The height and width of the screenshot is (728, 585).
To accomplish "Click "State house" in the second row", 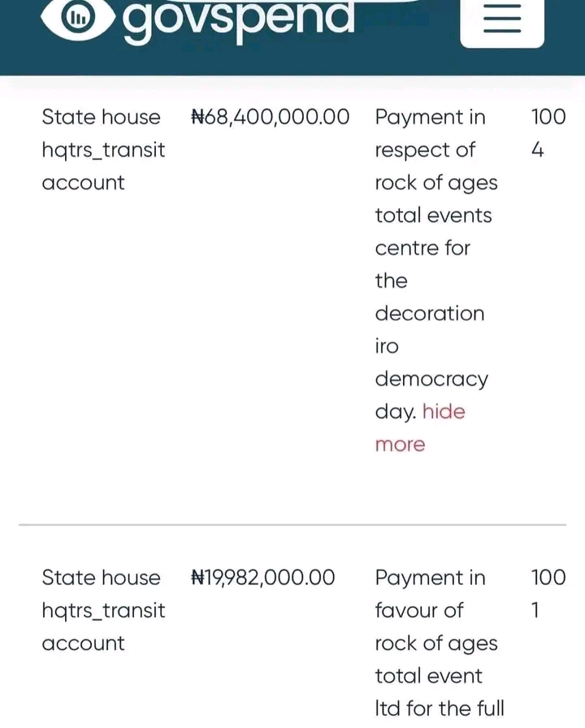I will click(x=101, y=578).
